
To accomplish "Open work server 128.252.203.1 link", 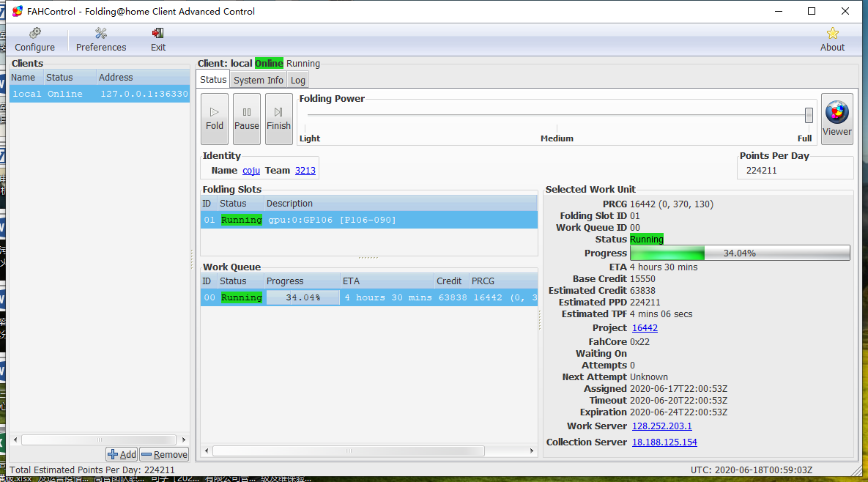I will (x=662, y=426).
